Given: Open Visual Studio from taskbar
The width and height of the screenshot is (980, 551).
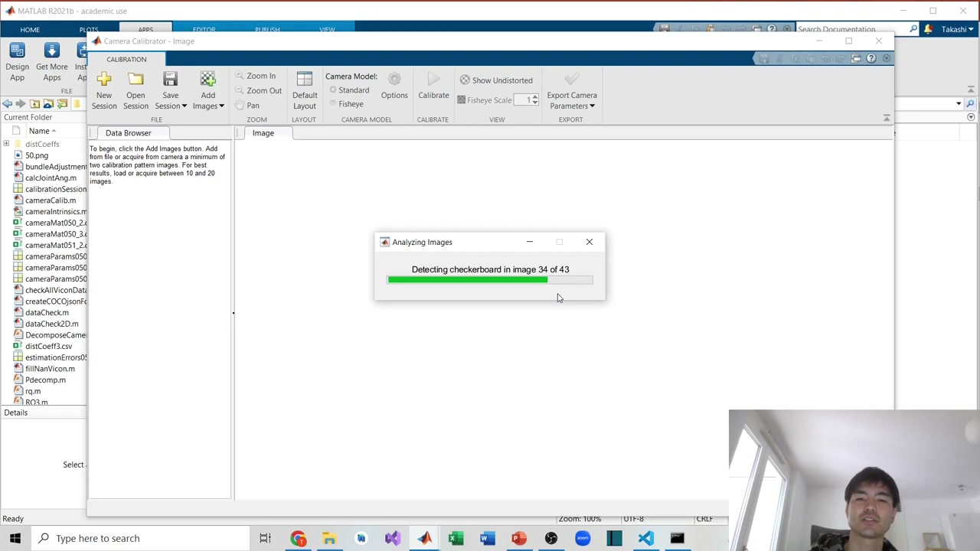Looking at the screenshot, I should (392, 538).
